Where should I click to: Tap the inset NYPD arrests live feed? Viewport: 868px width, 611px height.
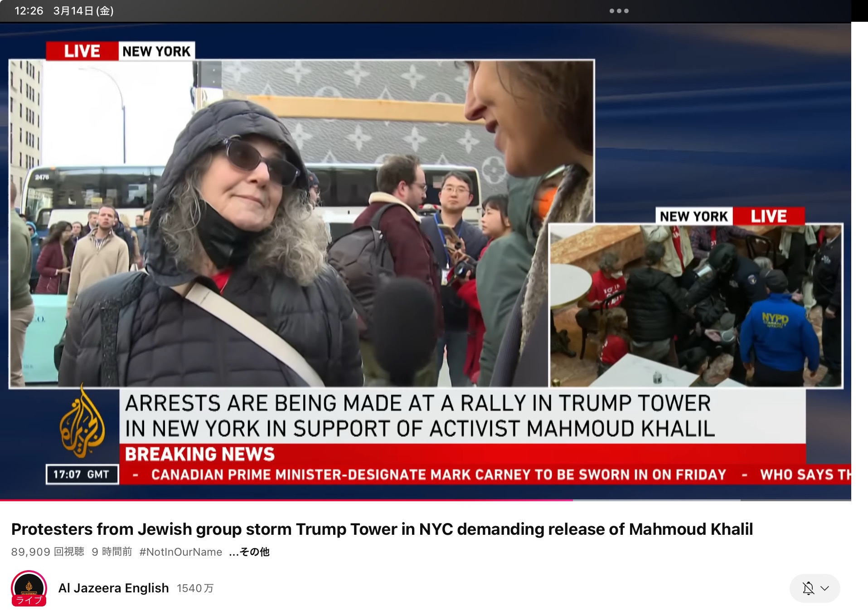(696, 305)
